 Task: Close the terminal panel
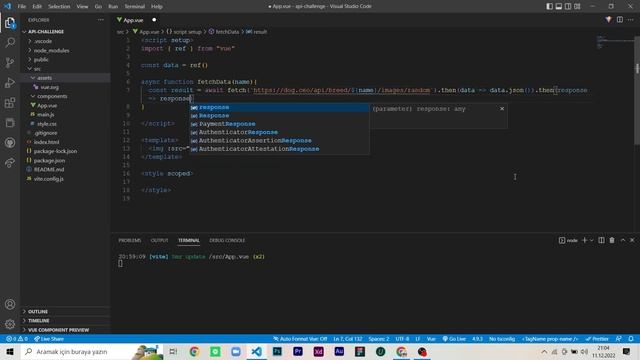click(632, 240)
